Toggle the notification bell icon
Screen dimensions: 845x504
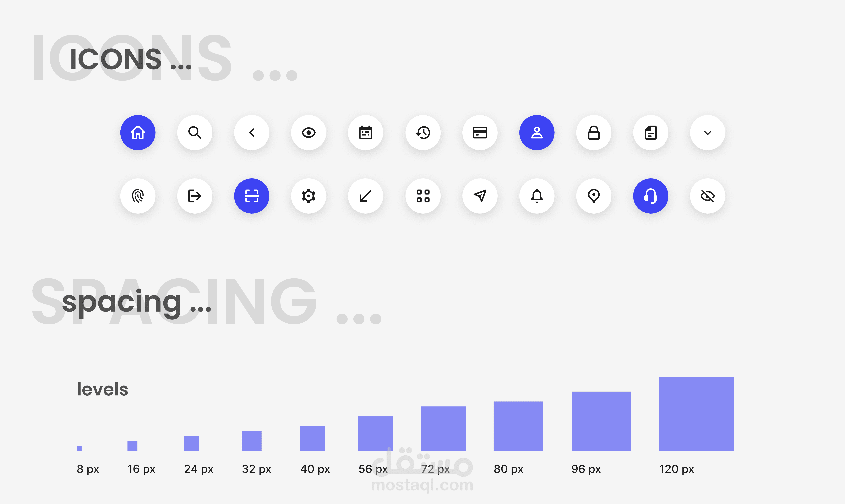537,196
